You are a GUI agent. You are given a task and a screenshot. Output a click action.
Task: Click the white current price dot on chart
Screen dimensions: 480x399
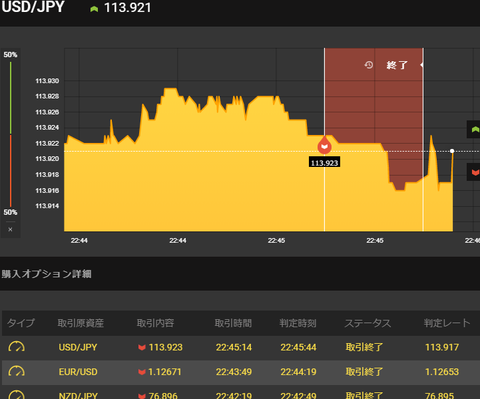[x=452, y=151]
